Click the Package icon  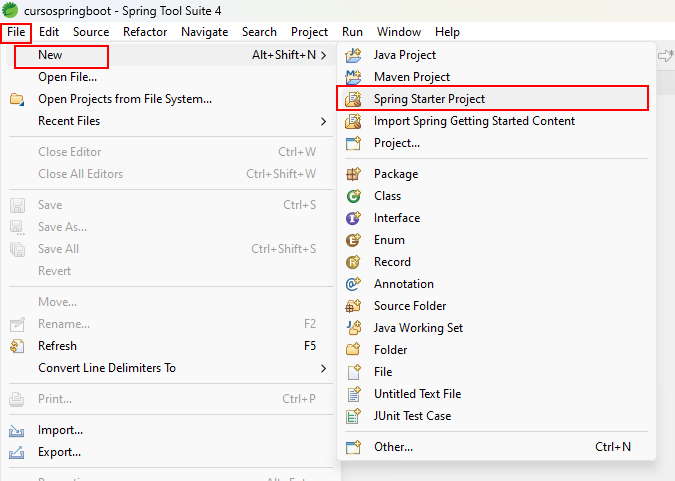click(x=353, y=174)
